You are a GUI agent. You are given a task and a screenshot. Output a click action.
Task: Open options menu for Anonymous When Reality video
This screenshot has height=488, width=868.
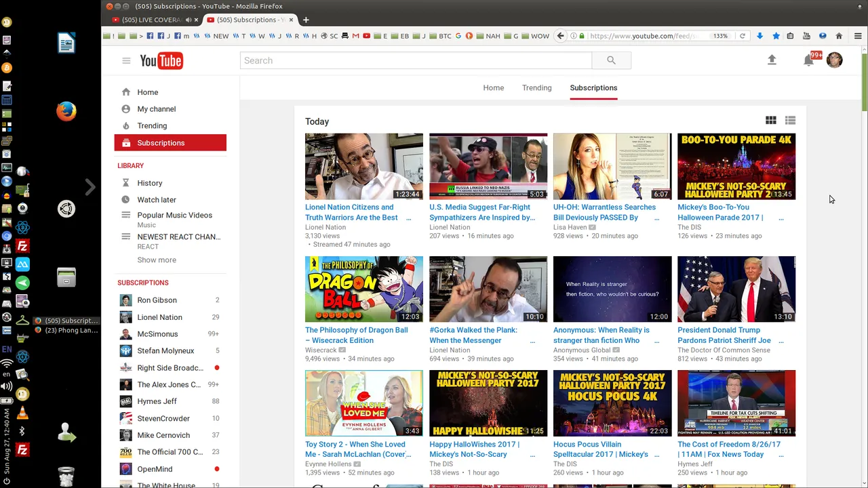click(656, 341)
